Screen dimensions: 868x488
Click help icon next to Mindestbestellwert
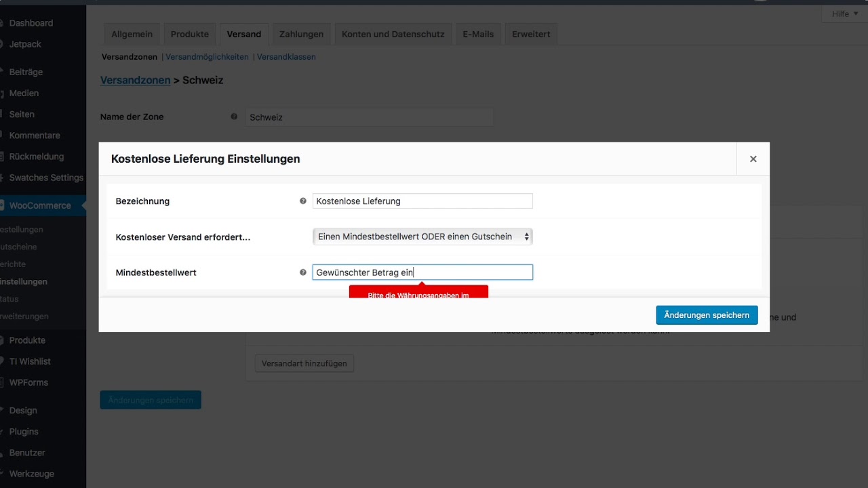coord(303,272)
